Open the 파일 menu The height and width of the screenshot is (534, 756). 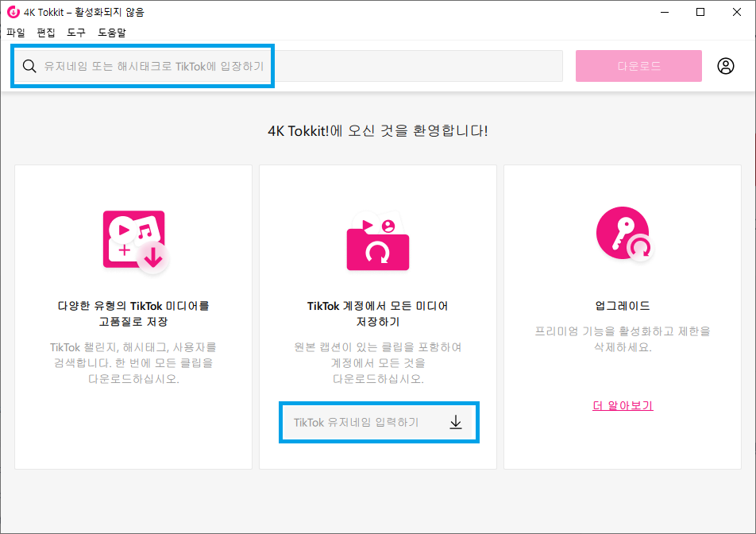coord(16,33)
